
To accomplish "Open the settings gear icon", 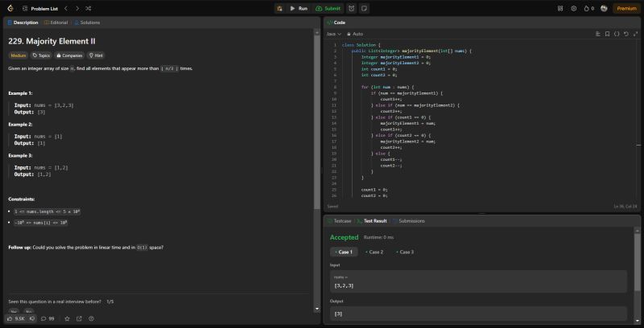I will pyautogui.click(x=573, y=8).
